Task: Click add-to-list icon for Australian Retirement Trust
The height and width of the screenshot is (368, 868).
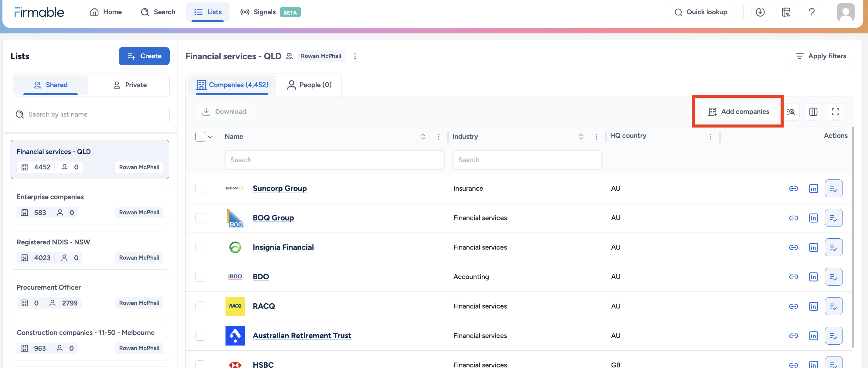Action: coord(834,336)
